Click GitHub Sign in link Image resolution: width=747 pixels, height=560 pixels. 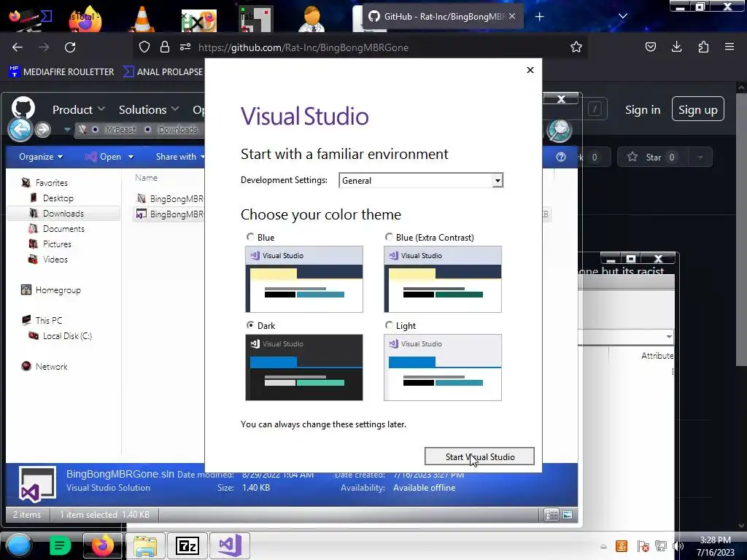coord(643,109)
